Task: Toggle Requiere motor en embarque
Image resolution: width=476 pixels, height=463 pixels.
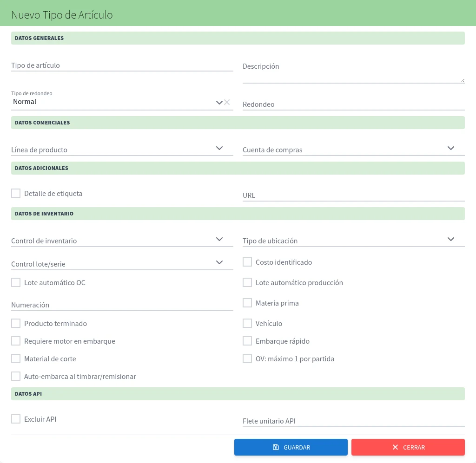Action: (16, 341)
